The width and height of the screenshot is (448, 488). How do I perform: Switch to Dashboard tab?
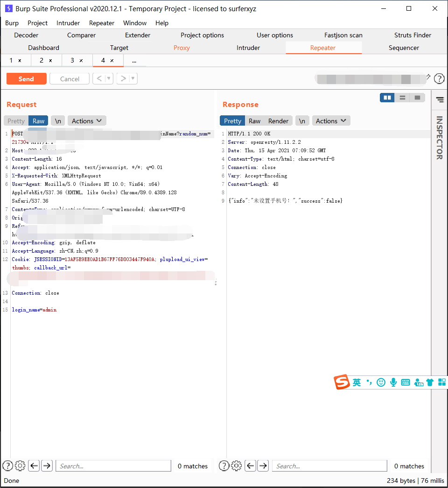(x=43, y=48)
